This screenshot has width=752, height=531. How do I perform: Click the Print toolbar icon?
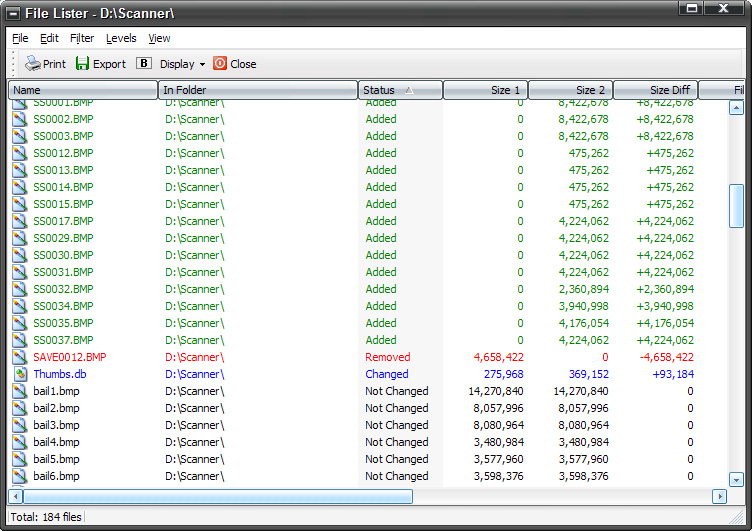pos(33,64)
